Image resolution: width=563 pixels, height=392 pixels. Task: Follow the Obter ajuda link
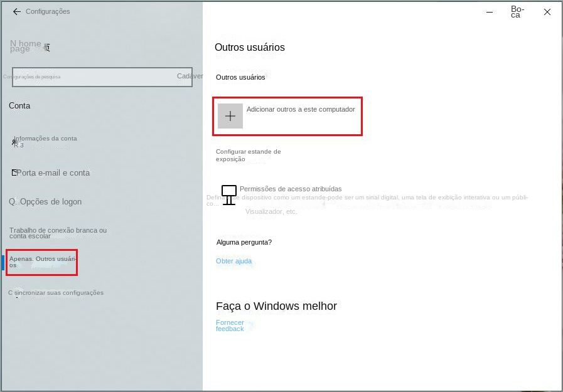click(x=233, y=261)
